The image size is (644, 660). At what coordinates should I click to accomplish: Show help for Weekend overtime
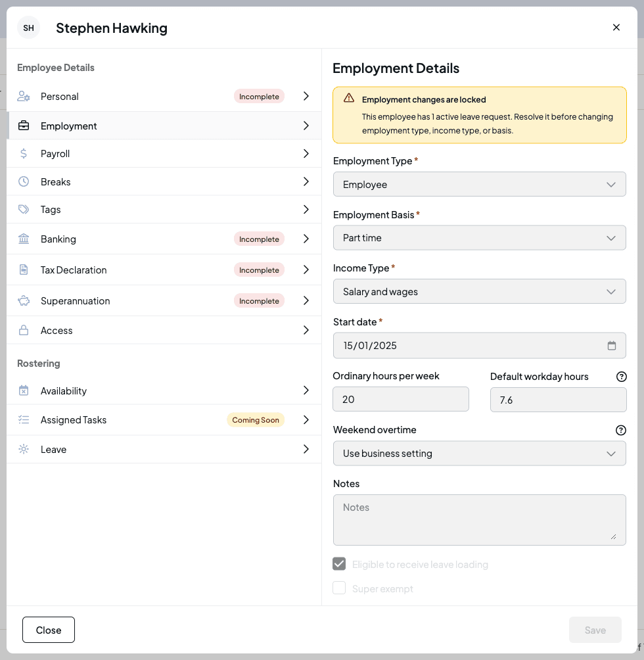click(x=621, y=430)
